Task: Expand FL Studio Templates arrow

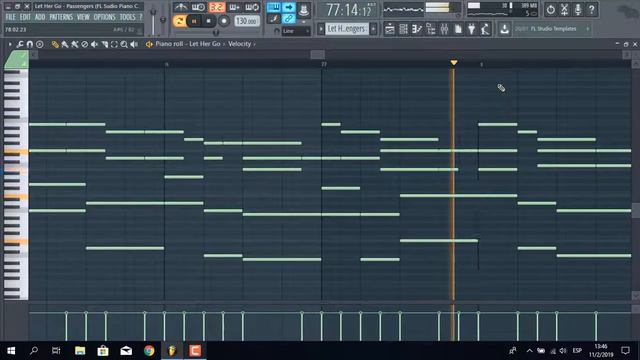Action: click(588, 29)
